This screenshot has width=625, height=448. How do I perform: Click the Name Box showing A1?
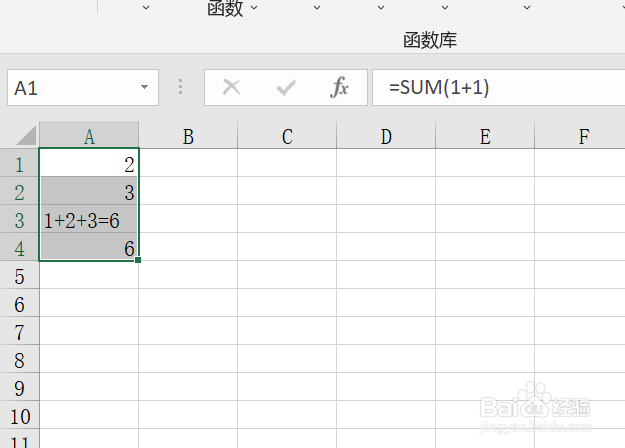[83, 88]
